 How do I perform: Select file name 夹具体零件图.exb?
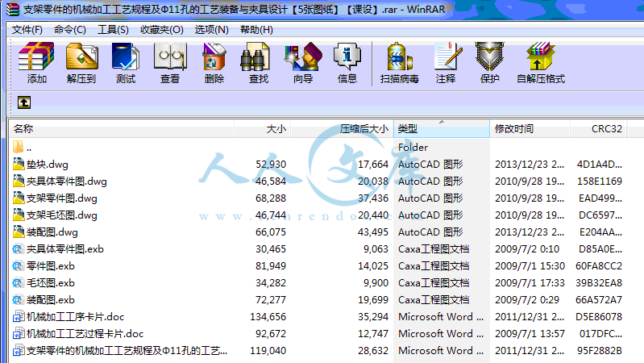pos(65,248)
